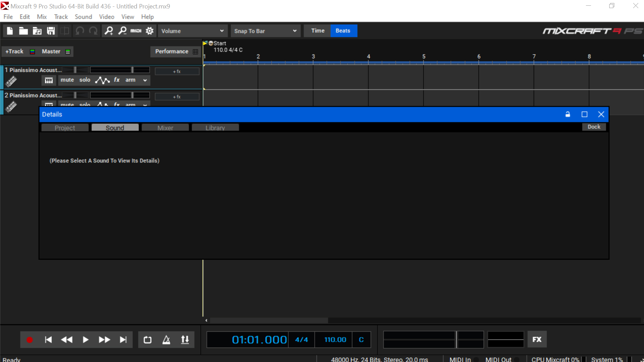Select the Sound tab in Details
The image size is (644, 362).
pyautogui.click(x=115, y=128)
